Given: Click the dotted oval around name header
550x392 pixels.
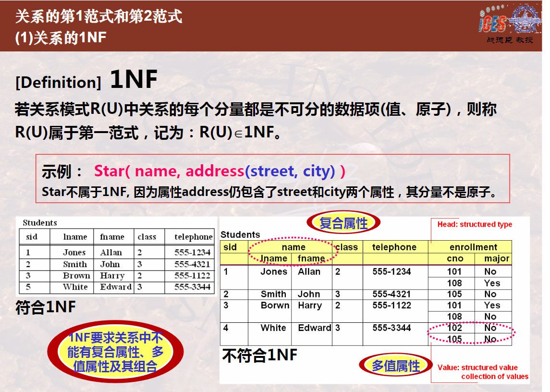Looking at the screenshot, I should (293, 252).
